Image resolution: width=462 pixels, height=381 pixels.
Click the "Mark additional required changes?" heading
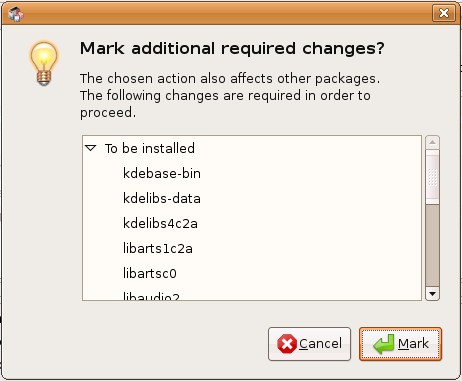point(232,49)
